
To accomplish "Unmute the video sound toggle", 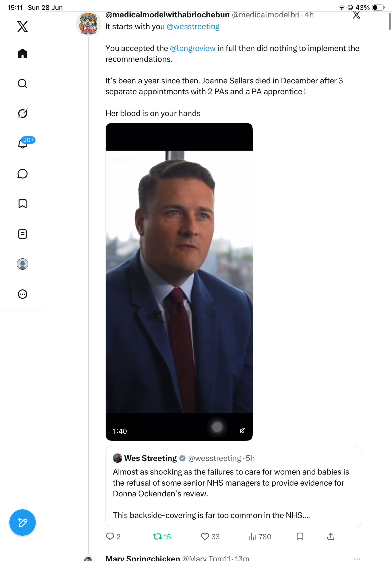I will tap(242, 431).
